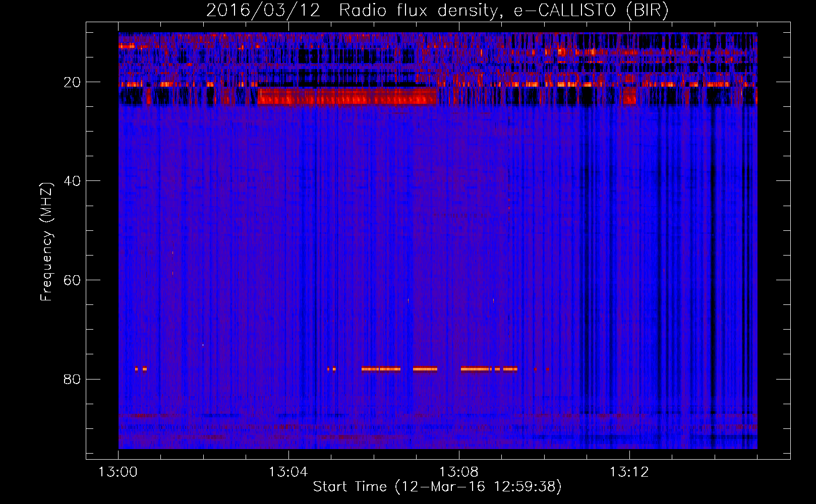The image size is (816, 504).
Task: Click the '60' frequency tick label
Action: coord(72,280)
